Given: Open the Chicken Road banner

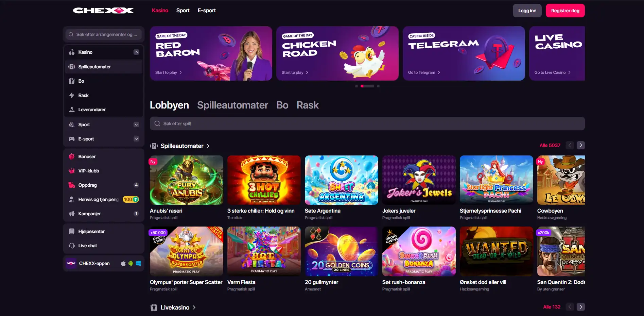Looking at the screenshot, I should [337, 53].
